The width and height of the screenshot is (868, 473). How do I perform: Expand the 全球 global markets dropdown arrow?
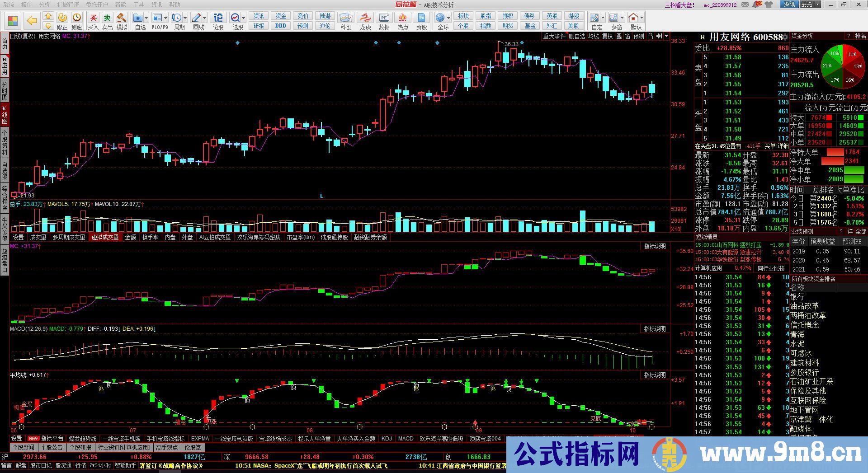(448, 18)
